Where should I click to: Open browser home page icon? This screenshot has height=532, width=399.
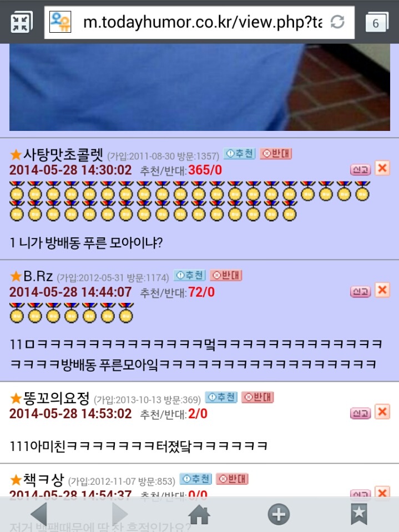coord(199,514)
